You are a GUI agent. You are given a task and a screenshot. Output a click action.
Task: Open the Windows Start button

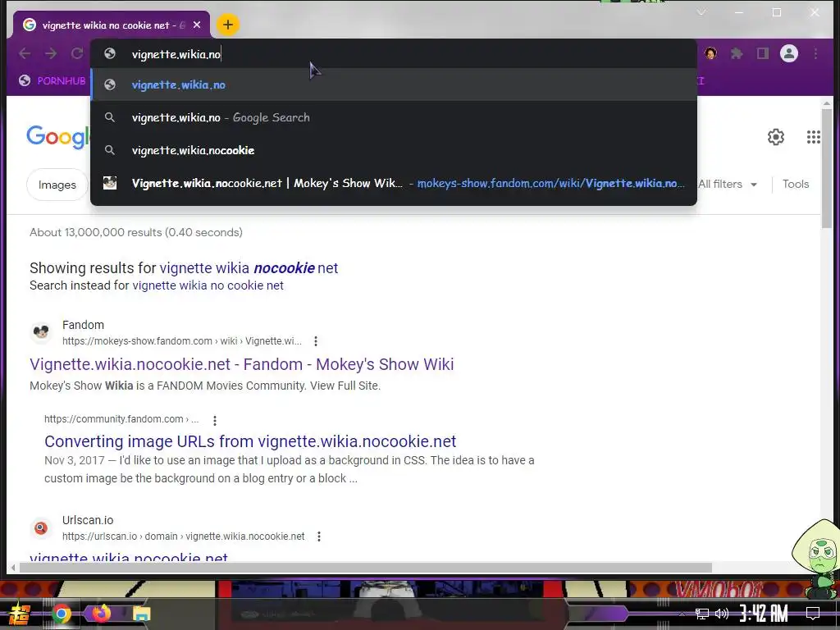point(18,614)
